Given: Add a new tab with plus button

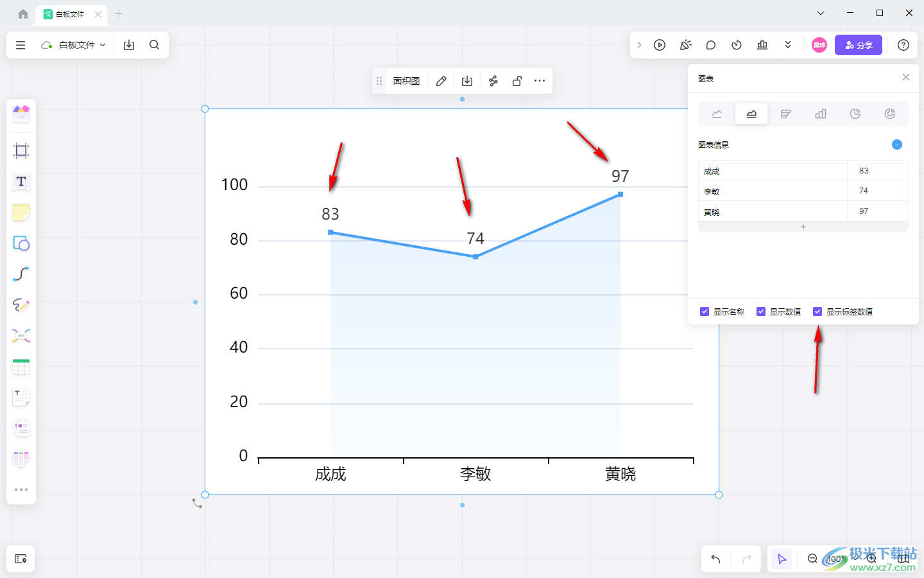Looking at the screenshot, I should [x=119, y=13].
